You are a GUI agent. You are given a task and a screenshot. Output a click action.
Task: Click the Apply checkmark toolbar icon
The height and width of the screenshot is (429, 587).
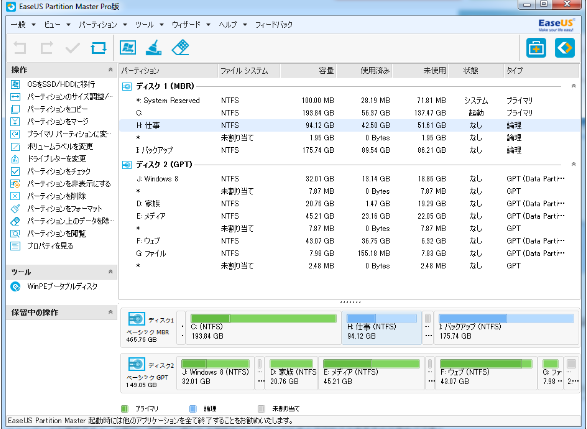(x=72, y=48)
